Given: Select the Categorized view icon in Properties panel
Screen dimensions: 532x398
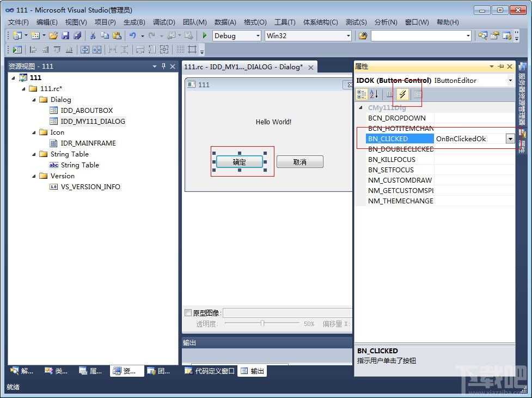Looking at the screenshot, I should tap(362, 94).
